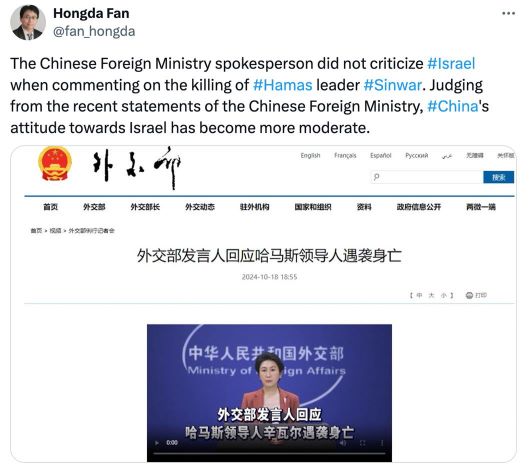Image resolution: width=530 pixels, height=469 pixels.
Task: Mute the video with the volume icon
Action: (x=343, y=443)
